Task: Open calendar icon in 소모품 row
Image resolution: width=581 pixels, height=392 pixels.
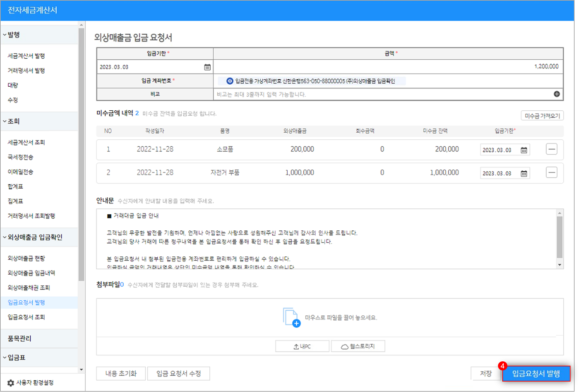Action: point(524,150)
